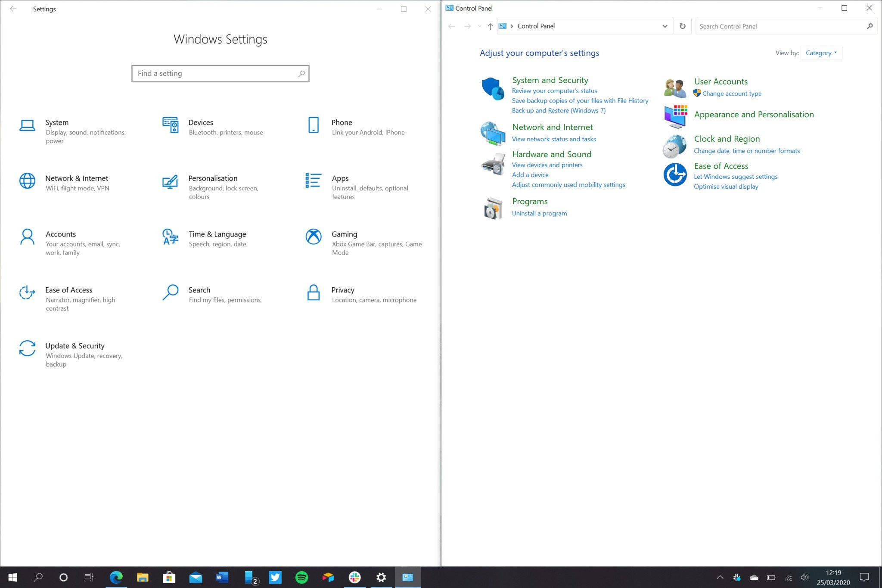This screenshot has height=588, width=882.
Task: Open the Appearance and Personalisation monitor icon
Action: pos(675,116)
